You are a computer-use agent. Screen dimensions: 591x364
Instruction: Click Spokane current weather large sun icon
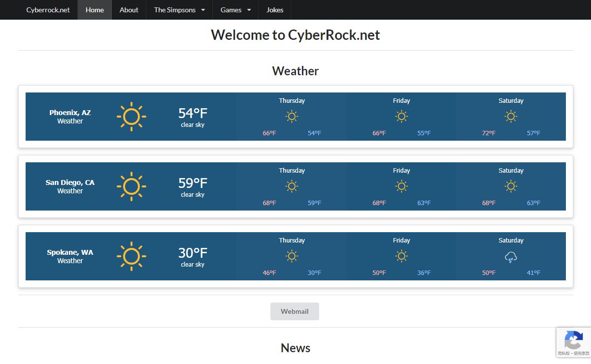[131, 256]
